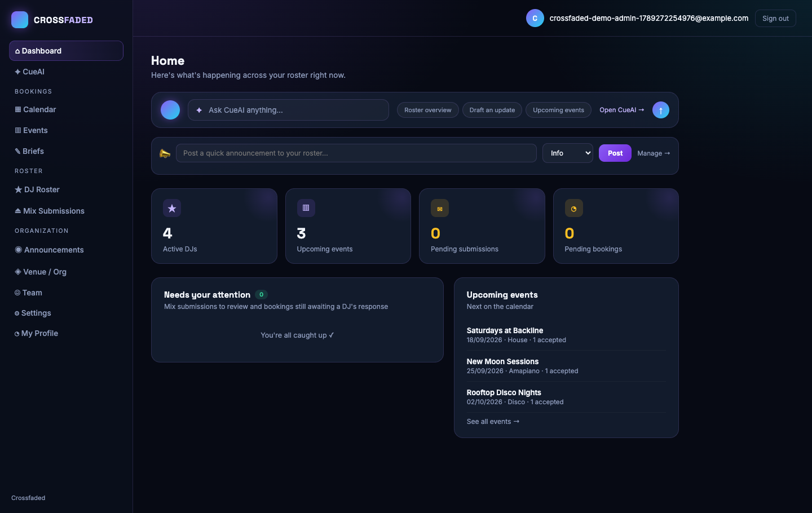Image resolution: width=812 pixels, height=513 pixels.
Task: Click the "02/10/2026 · Disco · 1 accepted" line
Action: point(515,402)
